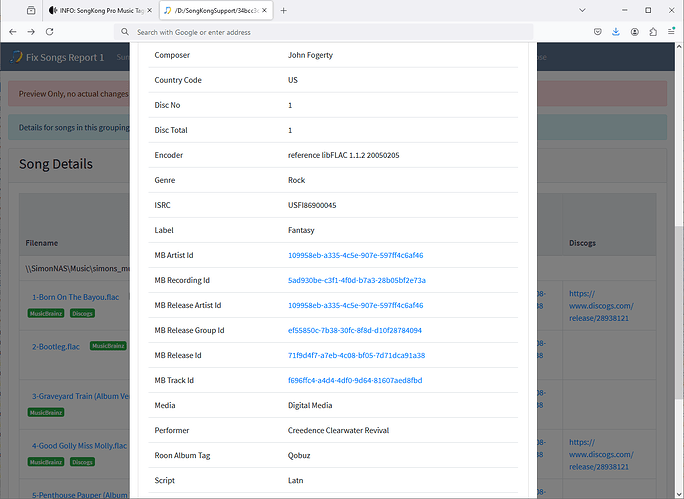Open the downloads panel
Viewport: 684px width, 499px height.
point(616,32)
